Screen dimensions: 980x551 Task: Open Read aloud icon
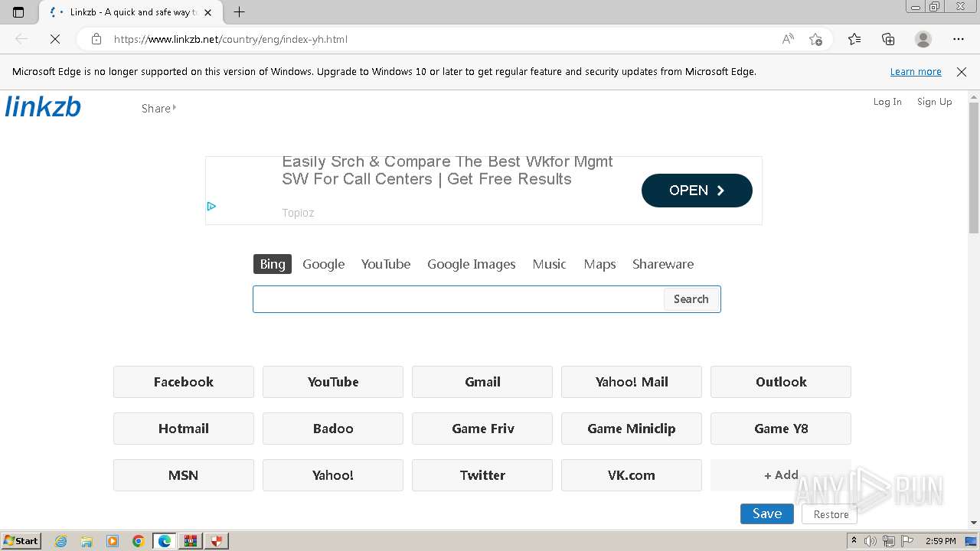click(x=788, y=39)
